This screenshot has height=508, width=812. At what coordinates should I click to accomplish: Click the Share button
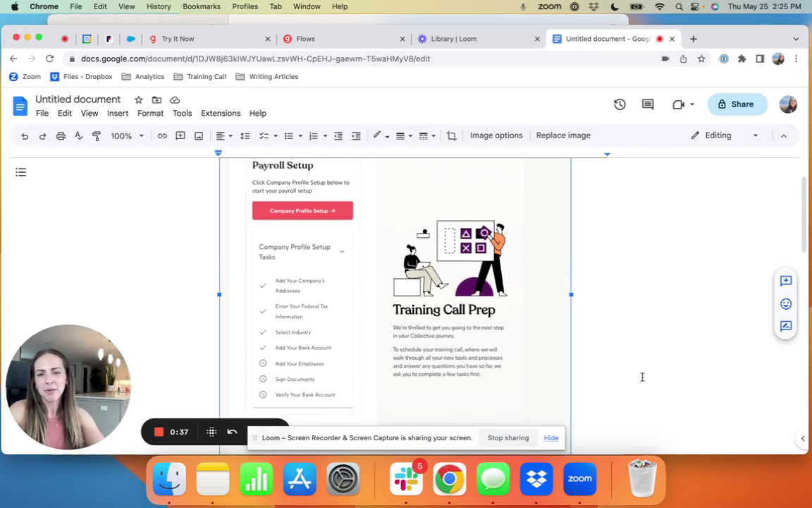(x=737, y=104)
